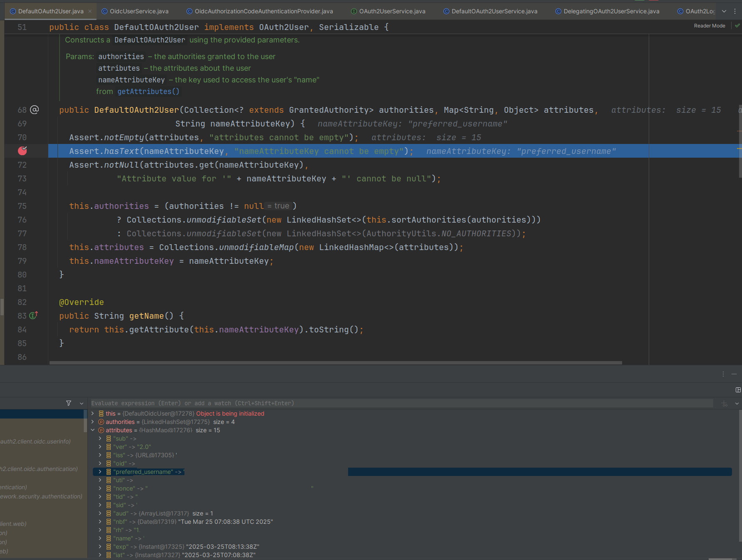The image size is (742, 560).
Task: Expand the "aud" ArrayList map entry
Action: click(x=100, y=513)
